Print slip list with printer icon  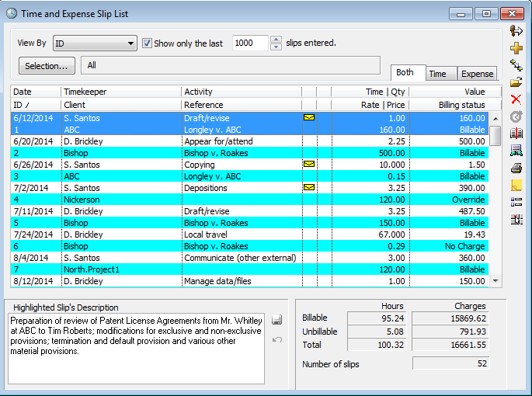click(x=516, y=168)
